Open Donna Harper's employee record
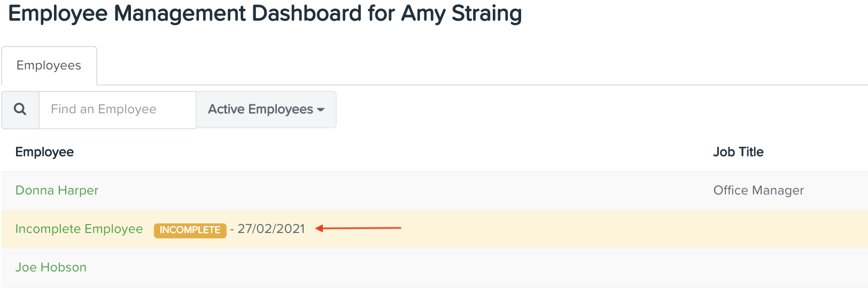The height and width of the screenshot is (295, 868). tap(57, 190)
